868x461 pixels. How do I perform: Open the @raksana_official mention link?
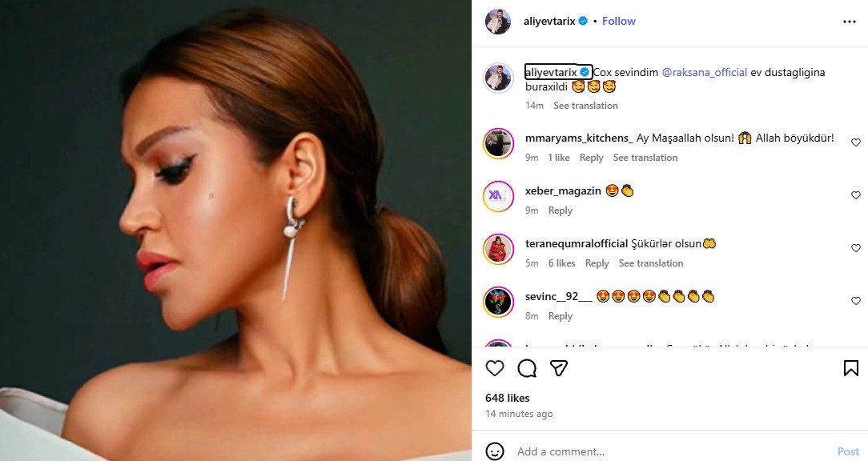pos(705,72)
